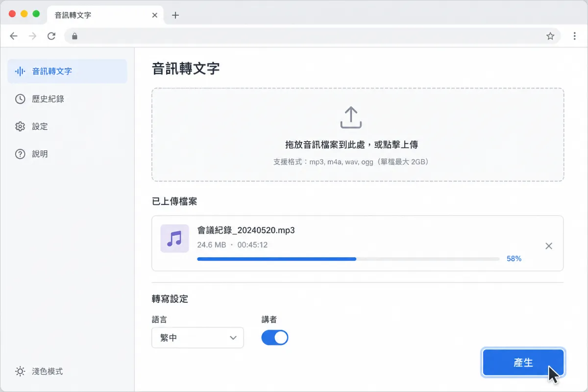The image size is (588, 392).
Task: Click the question mark icon for 說明
Action: tap(20, 154)
